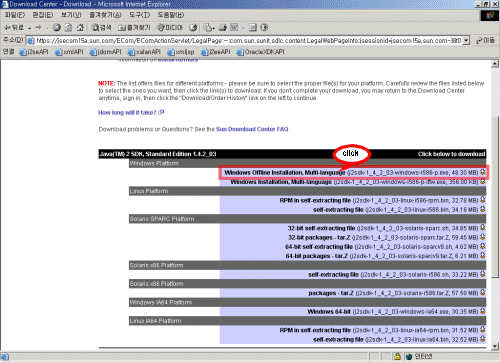Screen dimensions: 500x363
Task: Click Solaris 32-bit packages tar.Z link
Action: [319, 237]
